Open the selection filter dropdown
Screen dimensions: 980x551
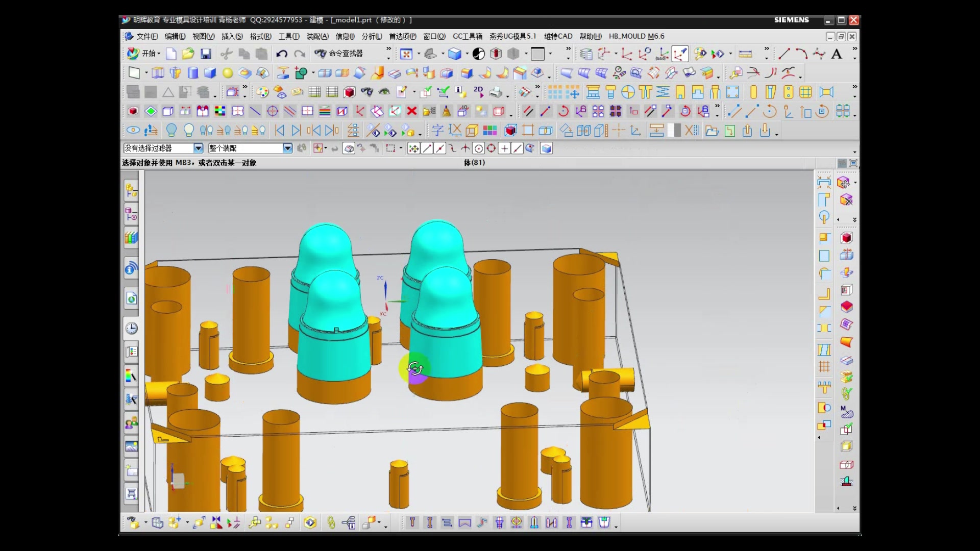coord(198,148)
